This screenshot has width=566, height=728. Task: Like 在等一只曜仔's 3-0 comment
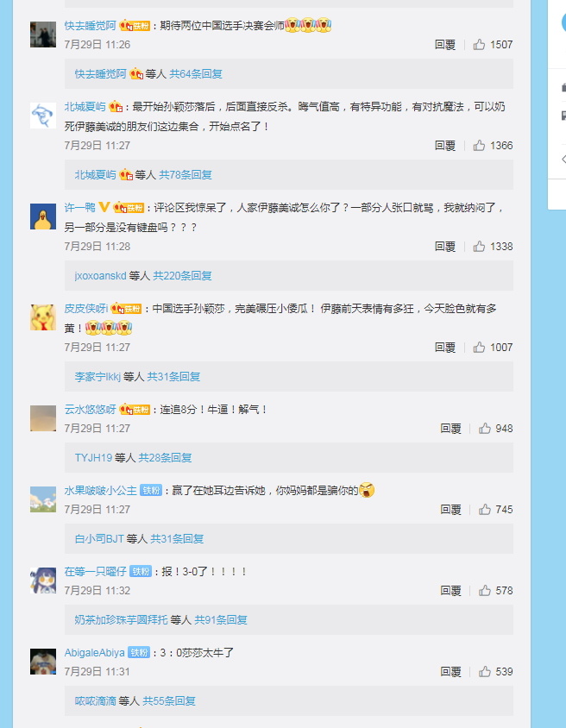485,591
